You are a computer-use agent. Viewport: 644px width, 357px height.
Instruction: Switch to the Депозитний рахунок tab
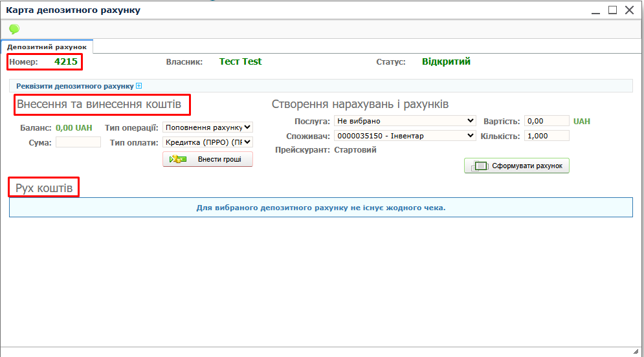(47, 47)
